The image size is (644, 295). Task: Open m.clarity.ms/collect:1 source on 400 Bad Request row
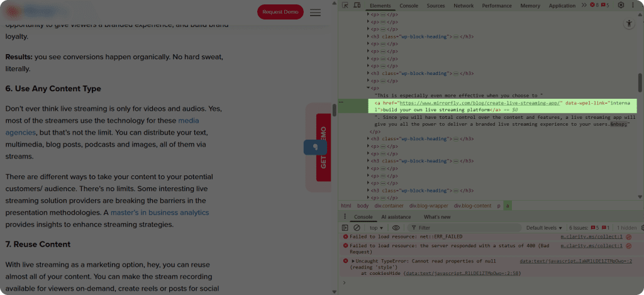pyautogui.click(x=591, y=246)
